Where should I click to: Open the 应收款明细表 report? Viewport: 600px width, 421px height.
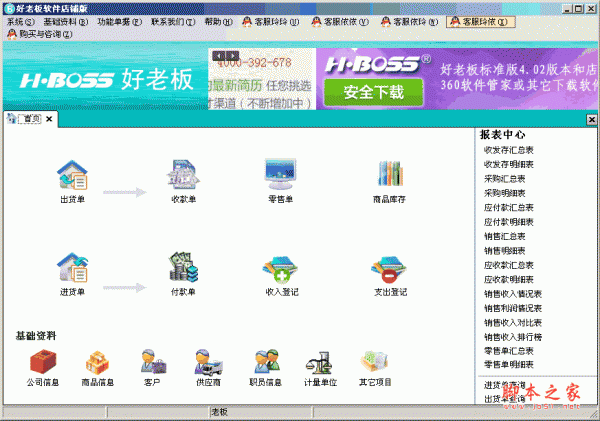click(509, 280)
